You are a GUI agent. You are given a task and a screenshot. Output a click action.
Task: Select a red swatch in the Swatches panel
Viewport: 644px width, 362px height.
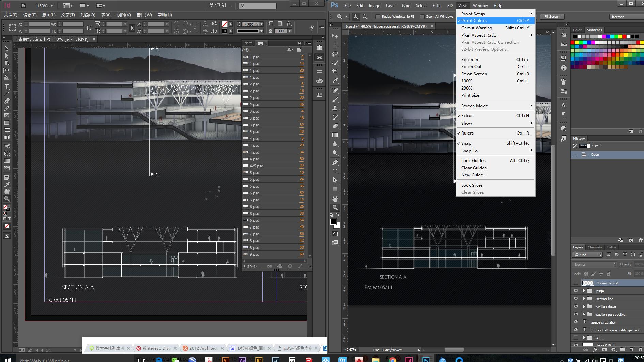[x=624, y=36]
